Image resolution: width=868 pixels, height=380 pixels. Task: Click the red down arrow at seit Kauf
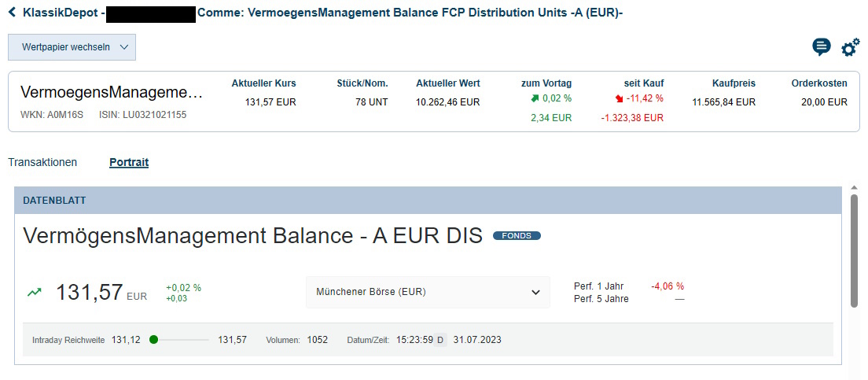coord(619,98)
